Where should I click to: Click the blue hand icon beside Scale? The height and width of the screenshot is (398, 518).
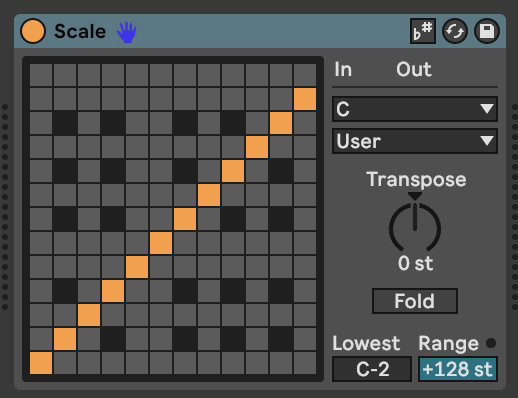(x=127, y=32)
